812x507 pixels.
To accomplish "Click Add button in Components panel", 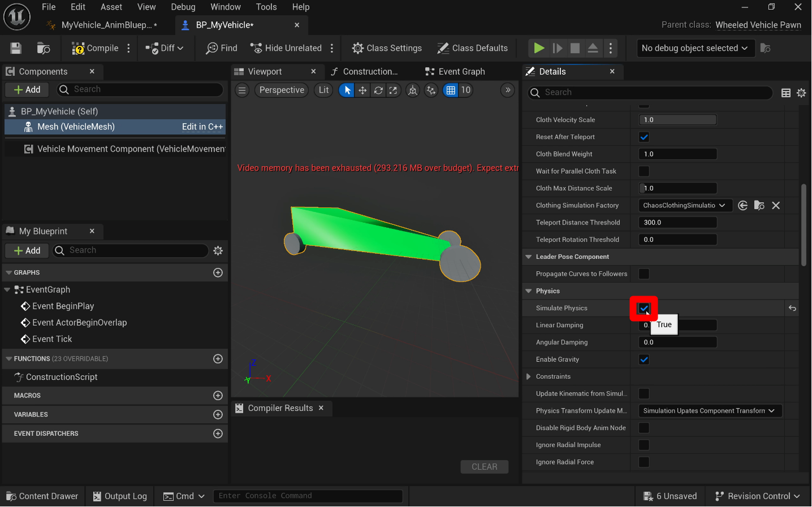I will pos(27,90).
